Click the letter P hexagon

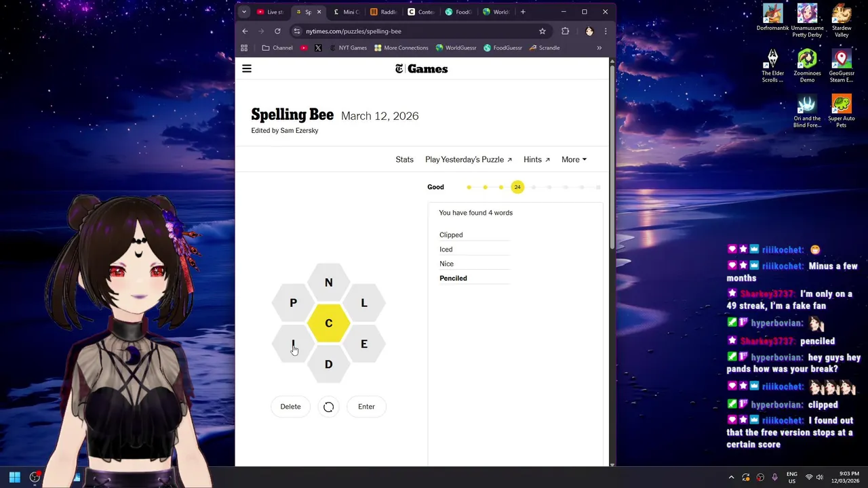click(293, 303)
